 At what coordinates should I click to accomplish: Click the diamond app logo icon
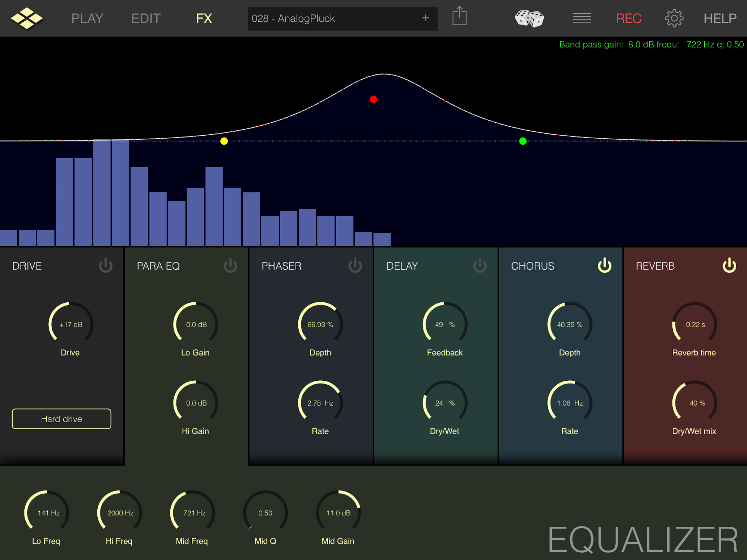pos(27,18)
